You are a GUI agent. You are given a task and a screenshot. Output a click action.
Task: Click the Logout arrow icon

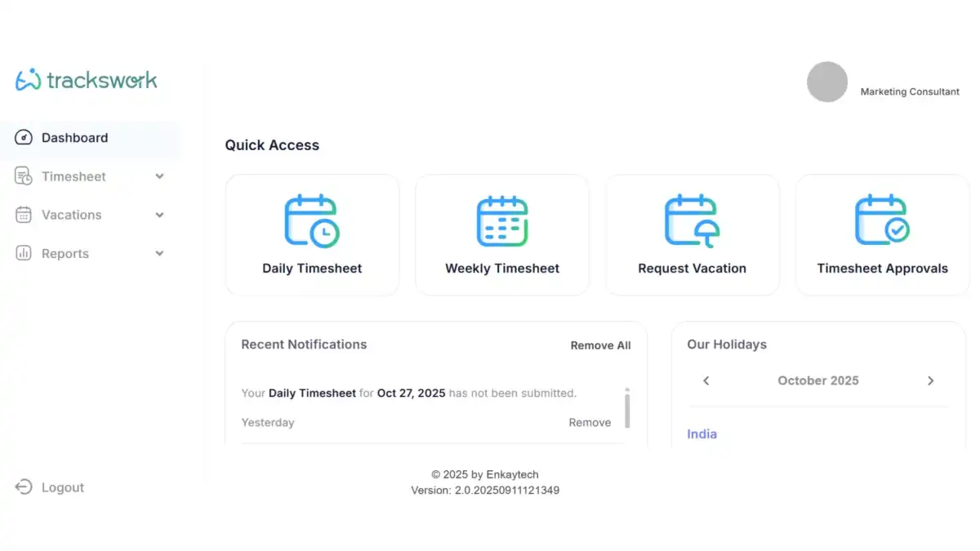(x=23, y=487)
